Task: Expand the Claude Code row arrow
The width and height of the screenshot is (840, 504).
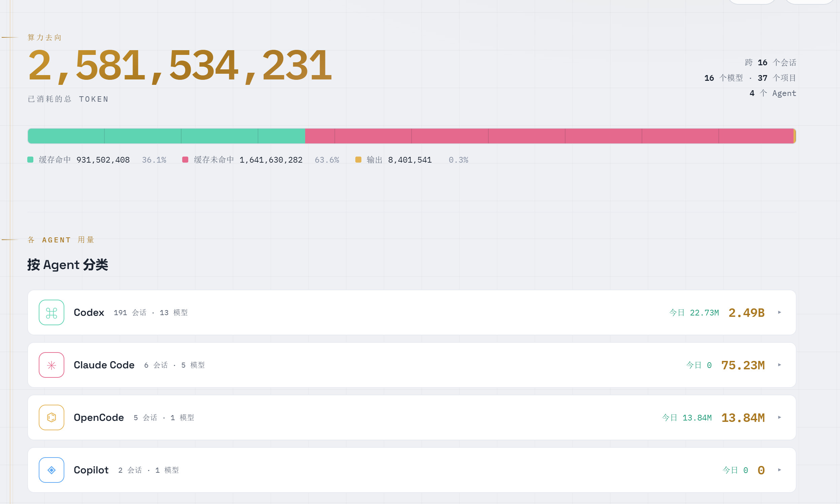Action: (779, 365)
